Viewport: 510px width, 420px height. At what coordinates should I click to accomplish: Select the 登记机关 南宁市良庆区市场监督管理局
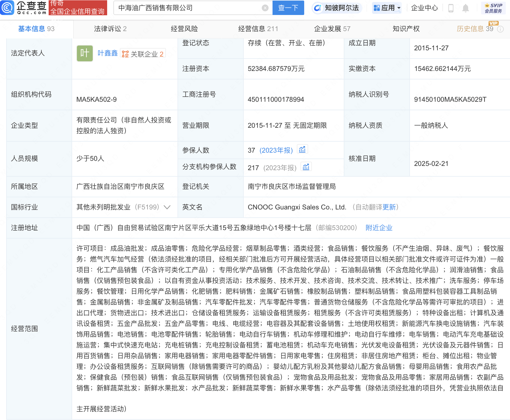[292, 187]
